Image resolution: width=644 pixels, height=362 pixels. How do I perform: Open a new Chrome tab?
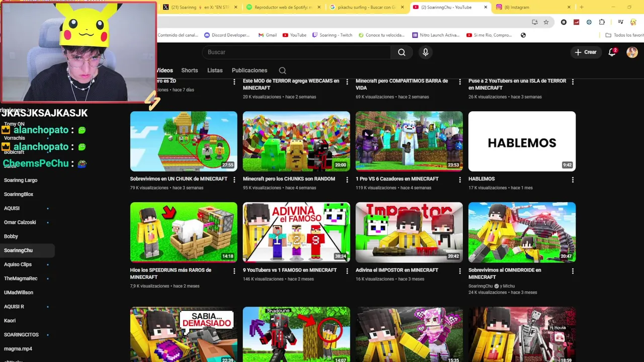coord(581,7)
